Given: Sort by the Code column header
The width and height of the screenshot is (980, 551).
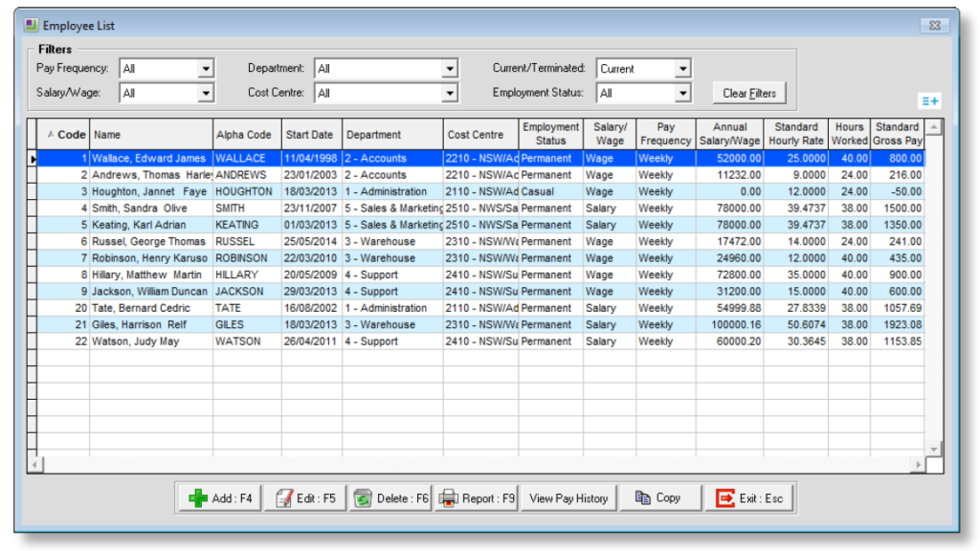Looking at the screenshot, I should pyautogui.click(x=71, y=133).
